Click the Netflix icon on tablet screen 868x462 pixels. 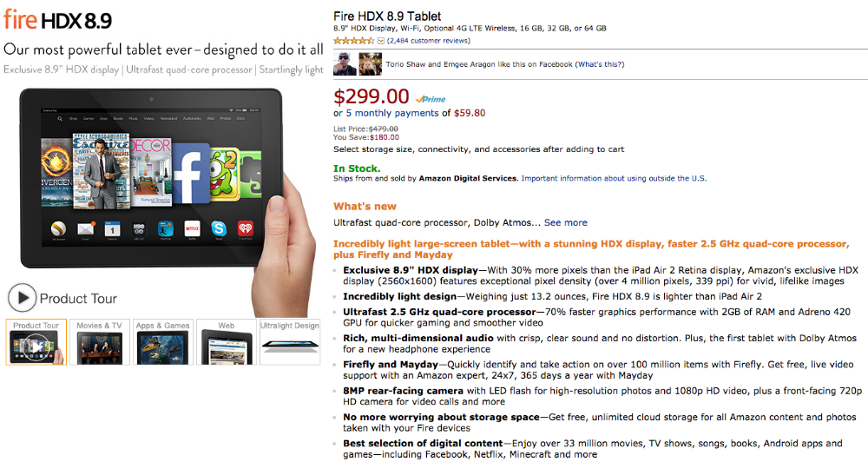point(192,228)
